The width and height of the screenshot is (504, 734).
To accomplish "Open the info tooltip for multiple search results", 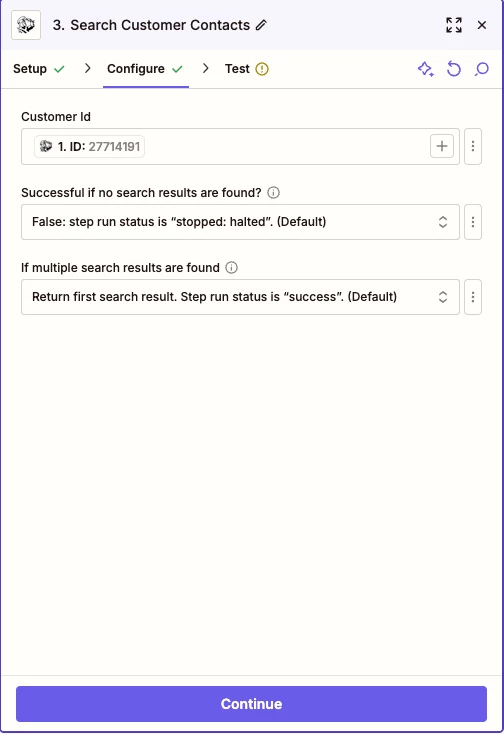I will 231,268.
